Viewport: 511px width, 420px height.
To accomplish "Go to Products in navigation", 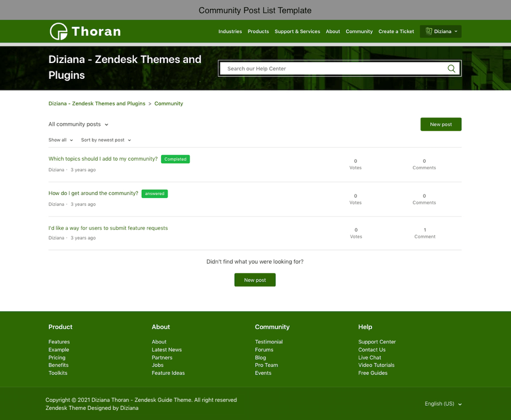I will coord(258,31).
